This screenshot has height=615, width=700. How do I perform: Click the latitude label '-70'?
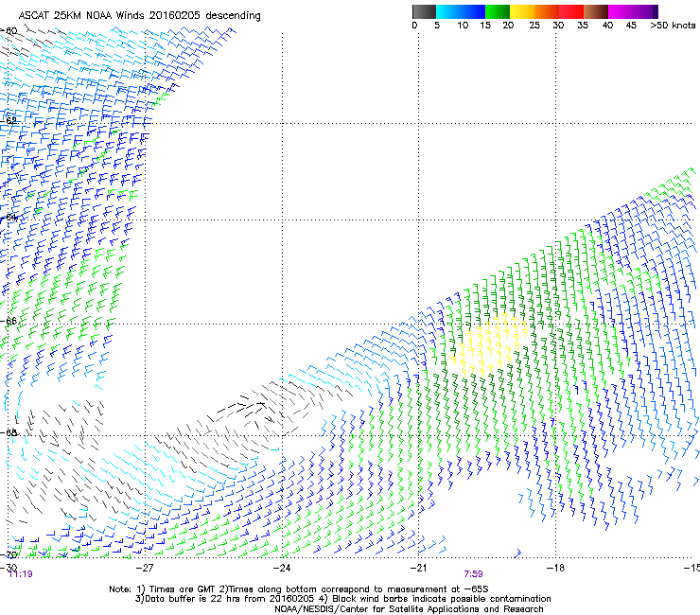[9, 554]
